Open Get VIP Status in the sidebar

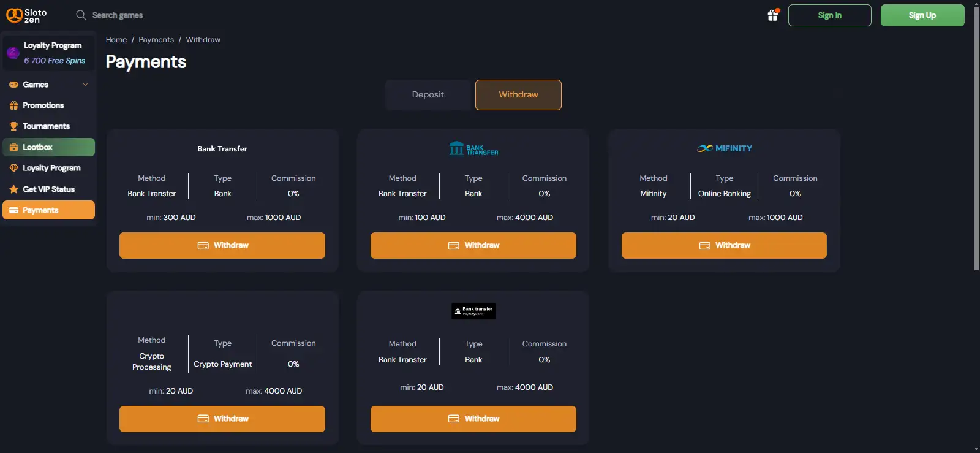tap(48, 189)
